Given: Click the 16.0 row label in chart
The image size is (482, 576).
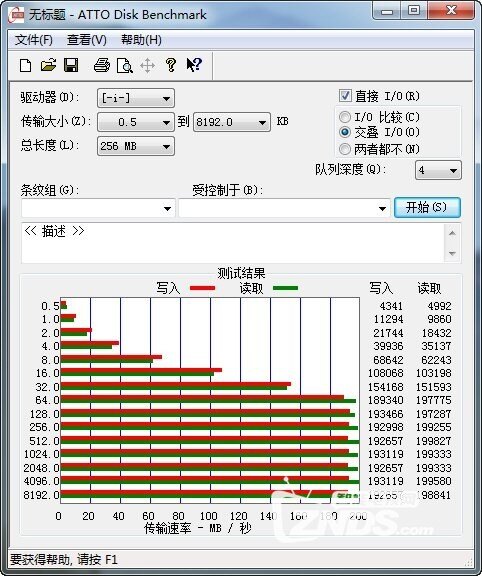Looking at the screenshot, I should [x=47, y=373].
